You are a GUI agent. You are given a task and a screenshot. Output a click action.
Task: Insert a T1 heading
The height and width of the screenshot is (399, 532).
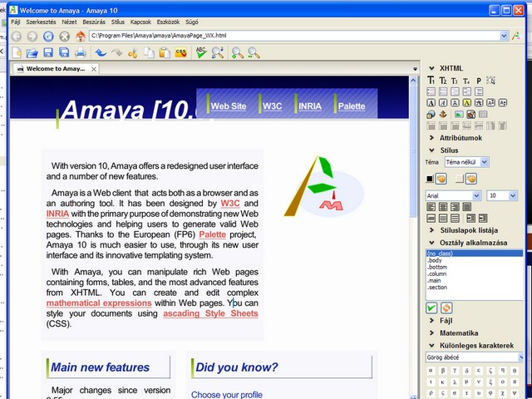431,81
